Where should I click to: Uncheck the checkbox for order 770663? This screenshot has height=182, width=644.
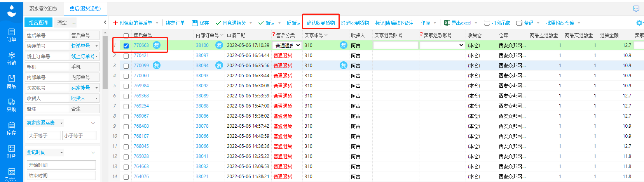point(126,46)
